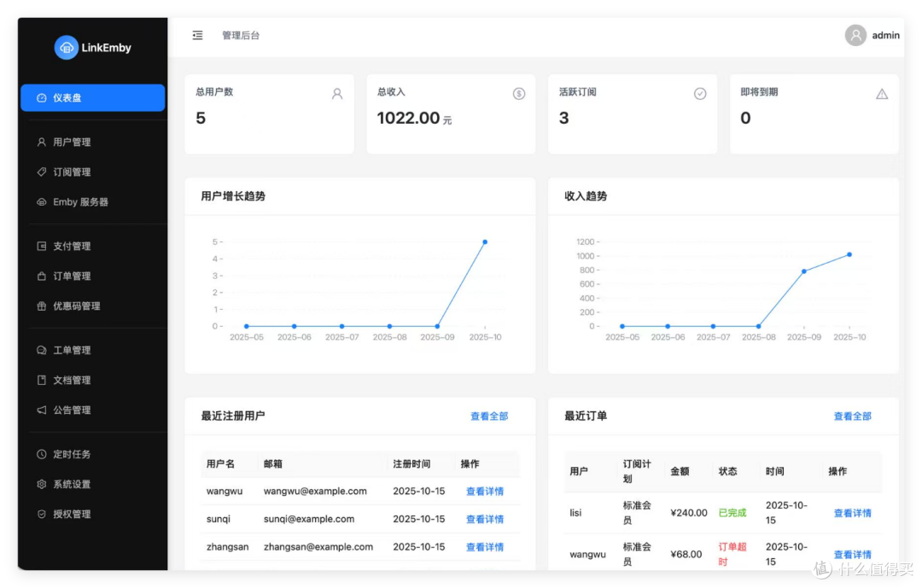Open 系统设置 page
The width and height of the screenshot is (922, 588).
point(93,484)
